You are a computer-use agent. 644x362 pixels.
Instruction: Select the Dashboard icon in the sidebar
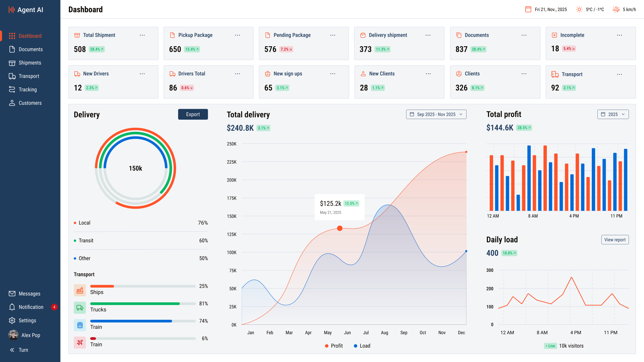[12, 36]
